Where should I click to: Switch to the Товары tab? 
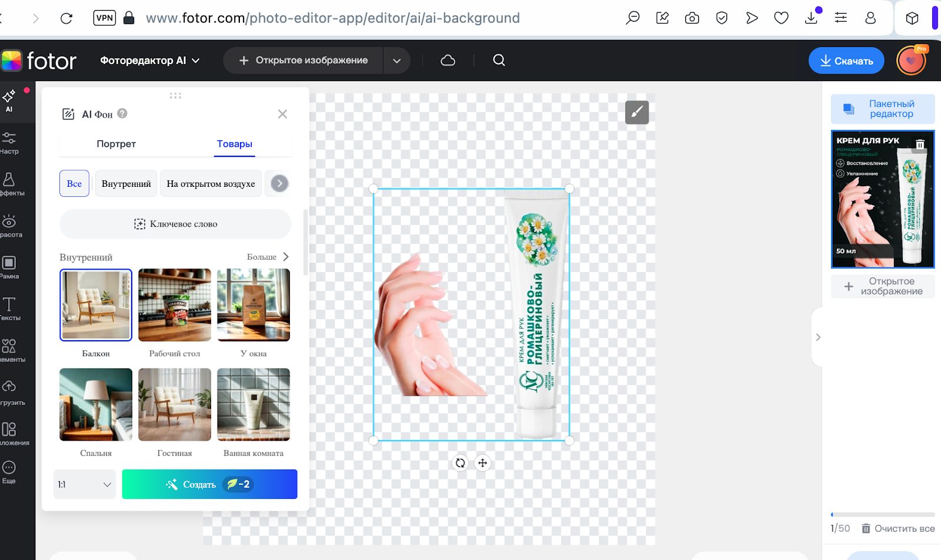(234, 144)
